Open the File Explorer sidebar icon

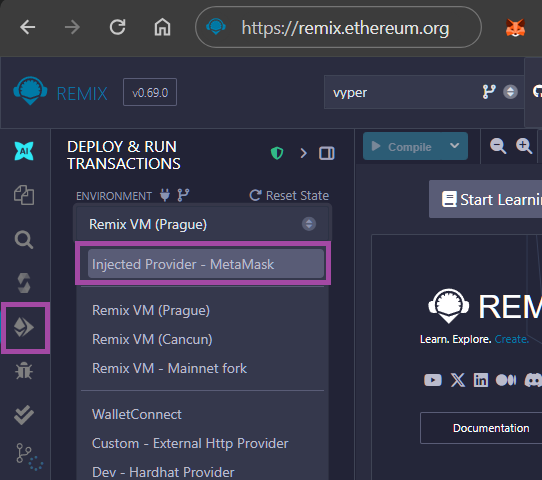click(x=24, y=195)
